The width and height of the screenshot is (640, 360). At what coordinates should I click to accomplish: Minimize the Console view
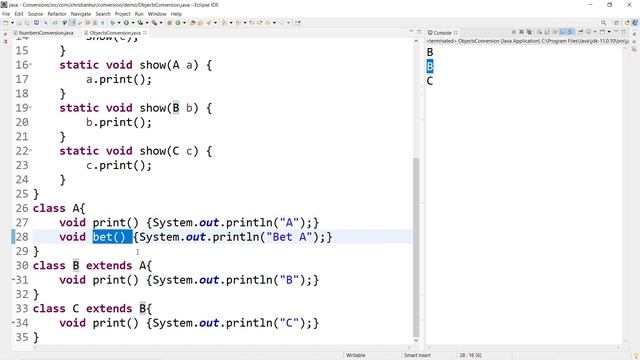click(x=616, y=32)
